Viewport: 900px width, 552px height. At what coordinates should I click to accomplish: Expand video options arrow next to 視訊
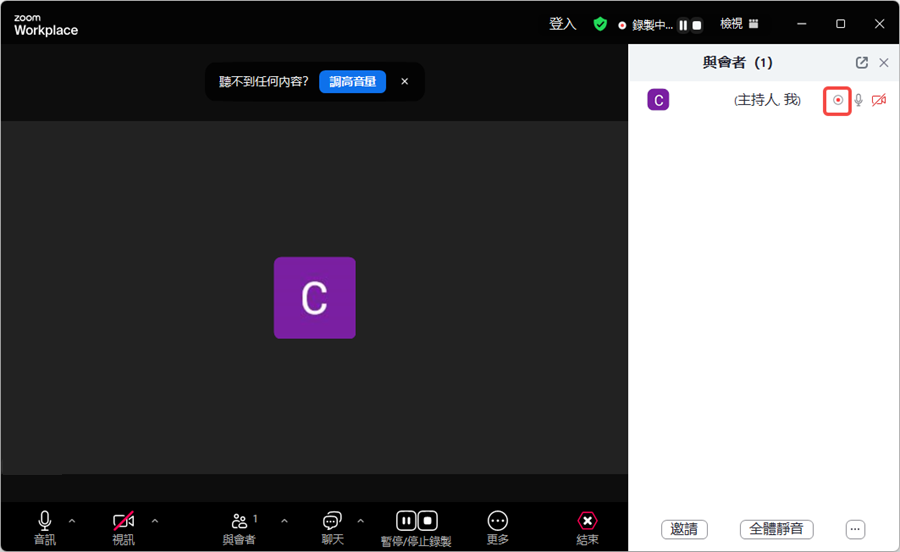(x=155, y=521)
